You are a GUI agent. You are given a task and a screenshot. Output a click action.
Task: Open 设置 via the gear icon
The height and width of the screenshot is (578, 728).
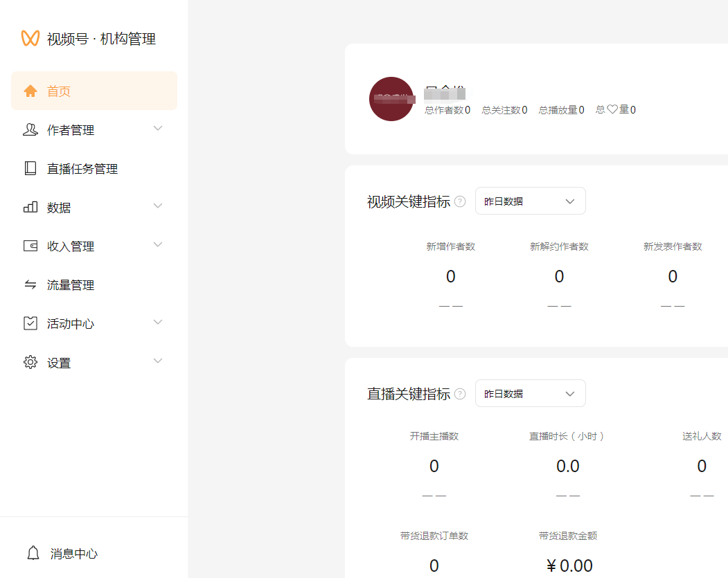pos(30,362)
